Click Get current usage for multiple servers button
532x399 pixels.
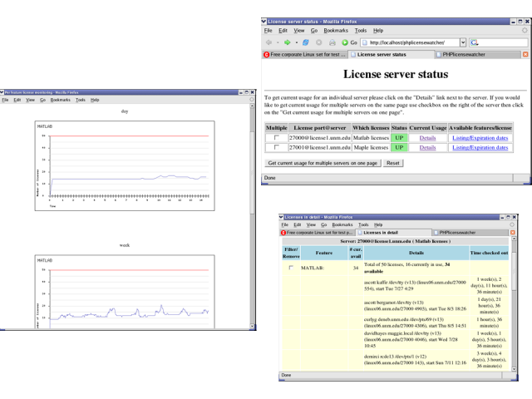323,164
